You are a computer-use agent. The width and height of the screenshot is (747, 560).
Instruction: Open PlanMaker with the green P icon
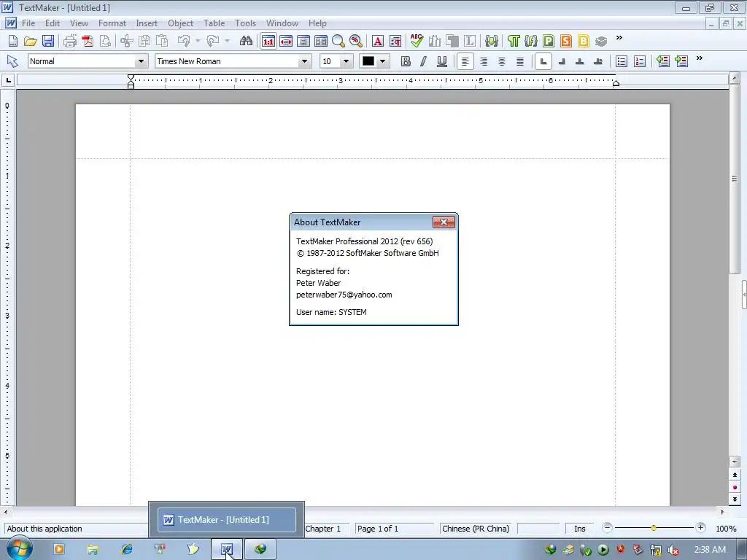pos(549,41)
